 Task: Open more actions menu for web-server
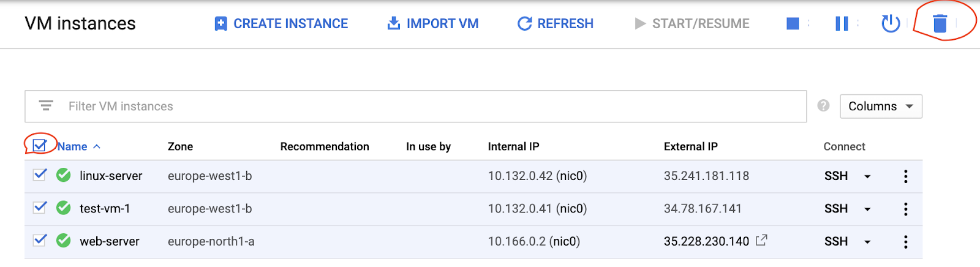pos(905,242)
